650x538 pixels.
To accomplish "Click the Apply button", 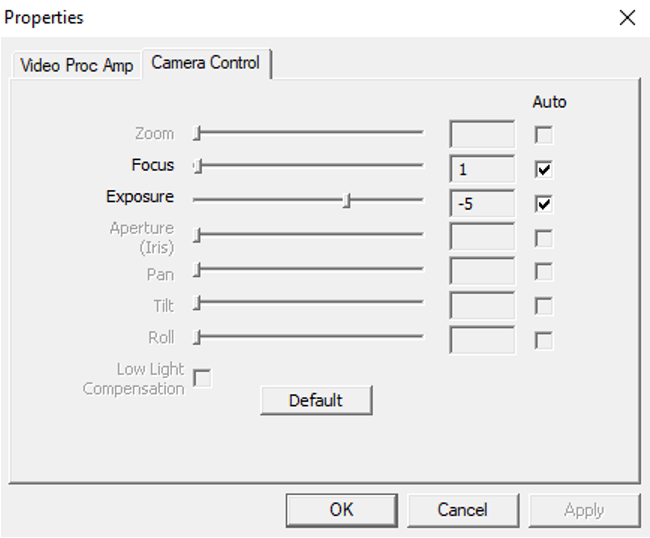I will click(x=585, y=510).
